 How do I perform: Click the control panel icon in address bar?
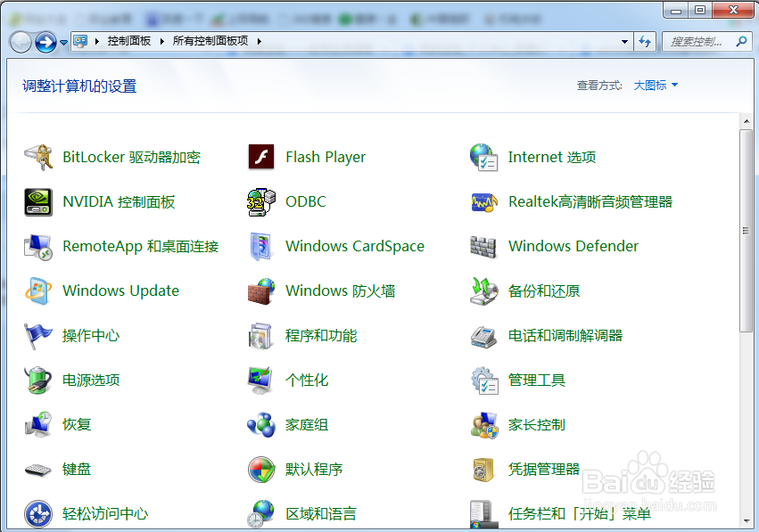[80, 42]
